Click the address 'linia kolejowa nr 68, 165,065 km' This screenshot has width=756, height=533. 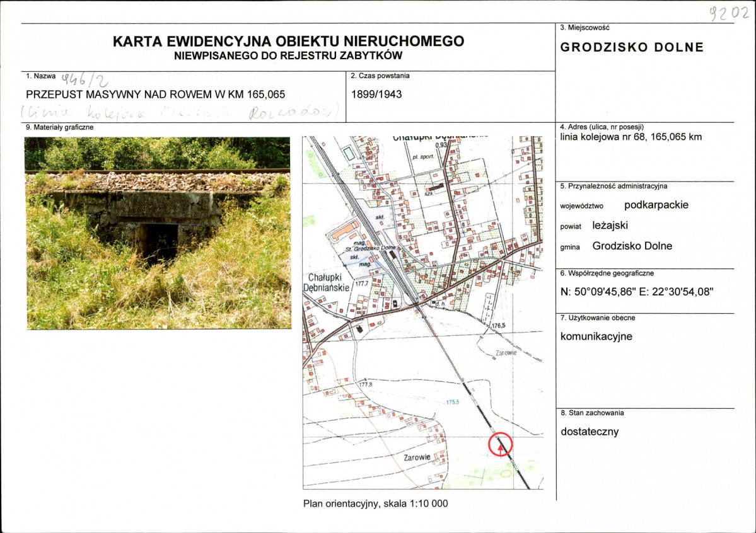point(631,137)
